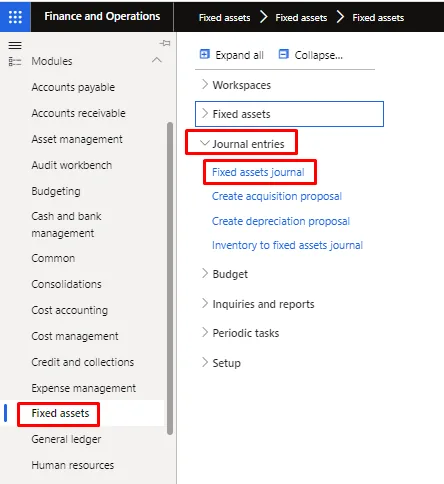The width and height of the screenshot is (444, 484).
Task: Click the Finance and Operations title
Action: pos(102,16)
